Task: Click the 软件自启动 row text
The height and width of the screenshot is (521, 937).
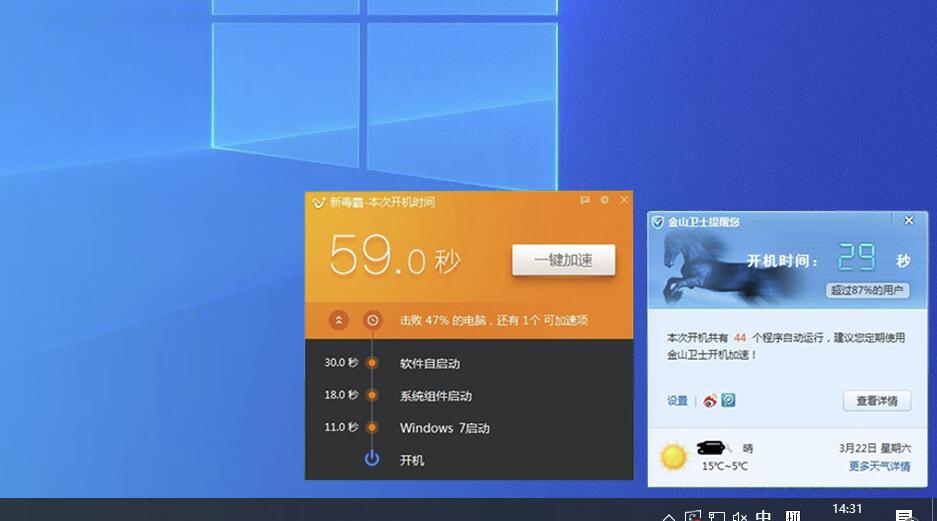Action: 430,363
